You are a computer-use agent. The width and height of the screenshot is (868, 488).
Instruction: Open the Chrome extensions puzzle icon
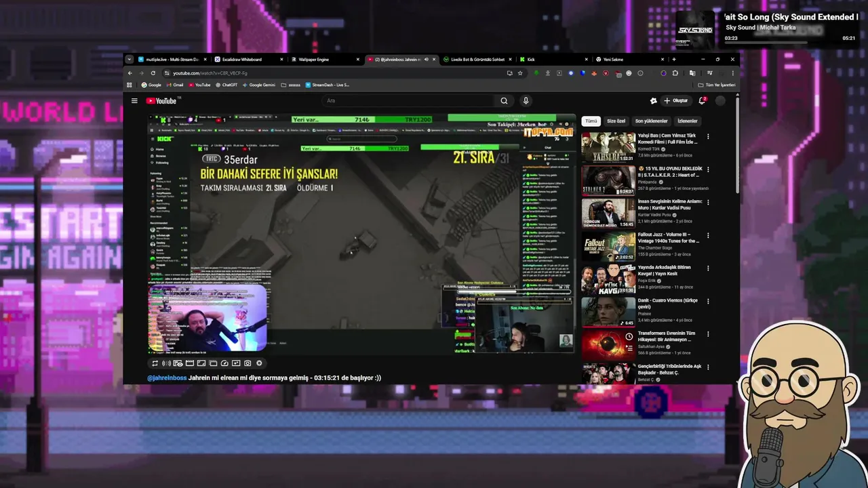(x=675, y=73)
